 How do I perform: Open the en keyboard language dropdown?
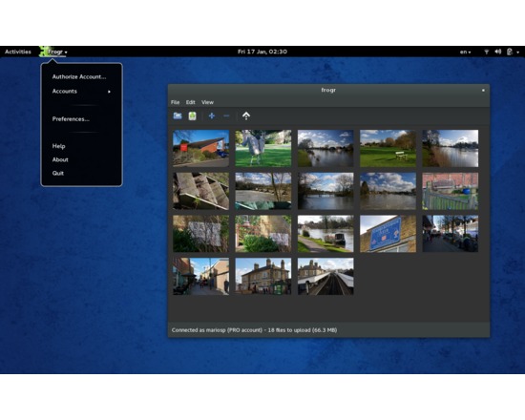pos(465,52)
